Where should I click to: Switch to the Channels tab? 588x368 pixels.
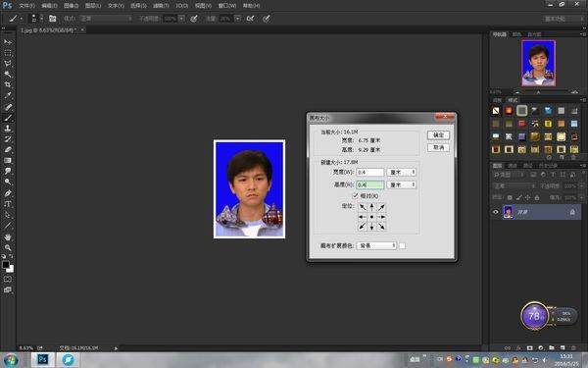pyautogui.click(x=513, y=165)
